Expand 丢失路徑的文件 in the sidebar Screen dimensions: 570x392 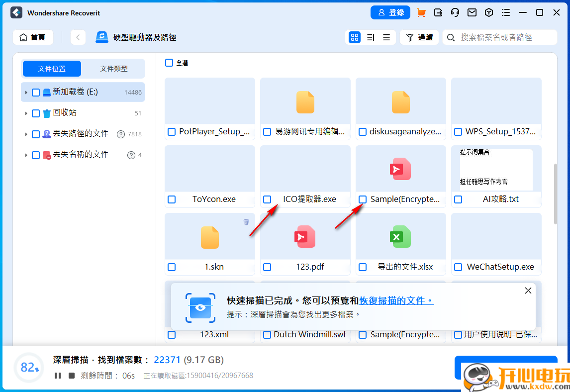[x=27, y=133]
